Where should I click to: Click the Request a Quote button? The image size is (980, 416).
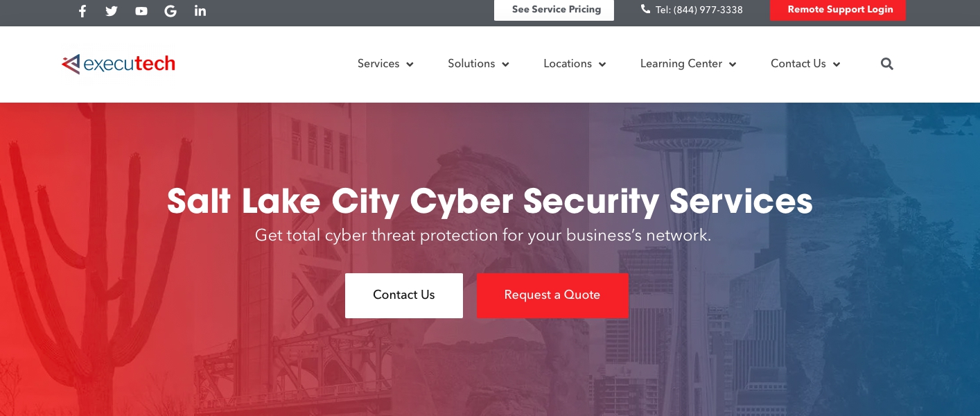tap(552, 295)
